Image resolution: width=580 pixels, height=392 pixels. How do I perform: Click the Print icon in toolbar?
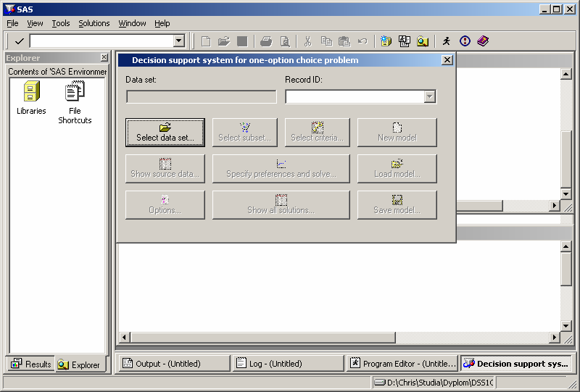[266, 41]
